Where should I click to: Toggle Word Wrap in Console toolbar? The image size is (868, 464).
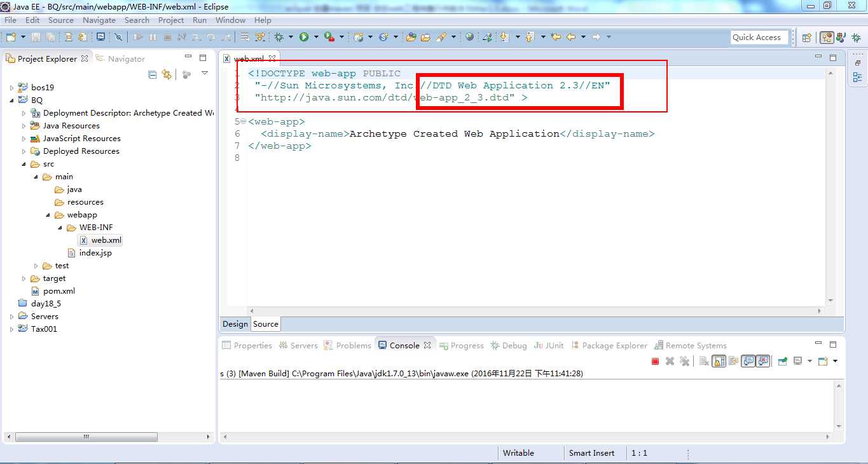(x=733, y=361)
